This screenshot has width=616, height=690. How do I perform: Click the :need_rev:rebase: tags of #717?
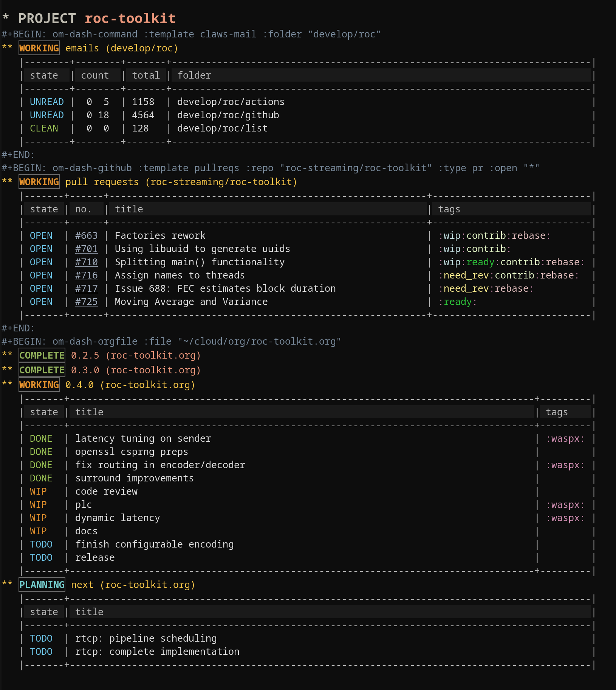coord(486,289)
